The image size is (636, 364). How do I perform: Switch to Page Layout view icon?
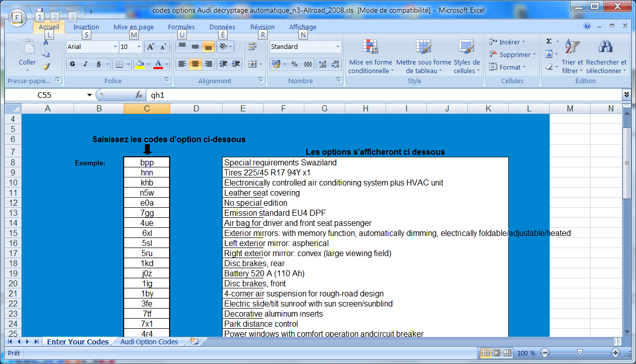497,353
